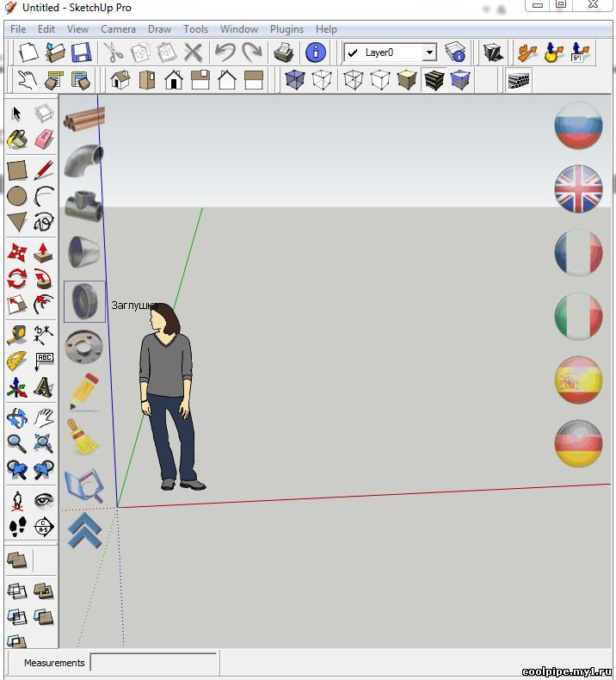
Task: Open the Layer Manager icon
Action: [x=455, y=53]
